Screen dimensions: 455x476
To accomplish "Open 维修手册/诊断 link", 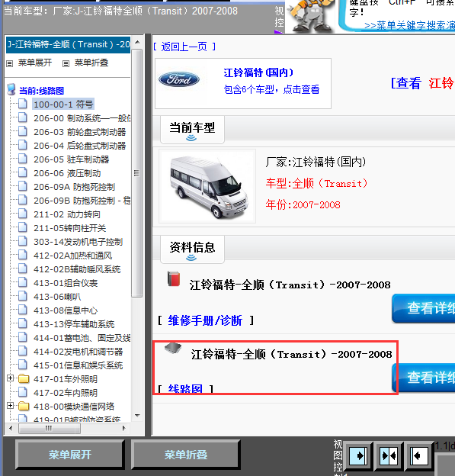I will coord(205,320).
